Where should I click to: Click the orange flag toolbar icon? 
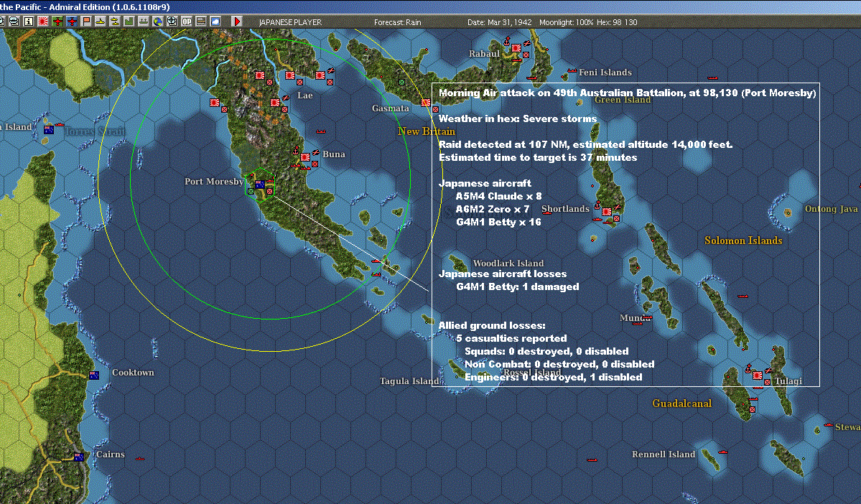click(86, 22)
